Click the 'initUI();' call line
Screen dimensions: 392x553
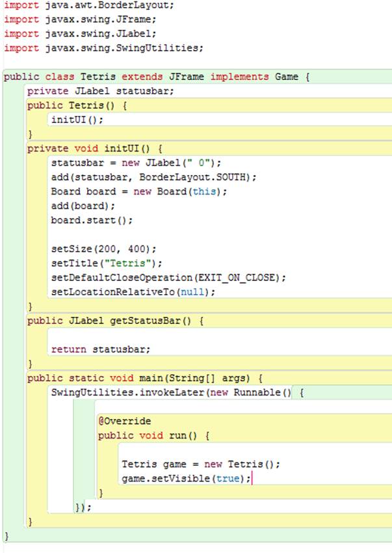pos(77,120)
